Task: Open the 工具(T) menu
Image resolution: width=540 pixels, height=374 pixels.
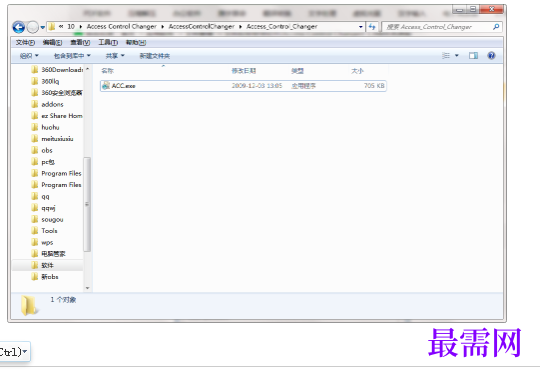Action: pos(108,42)
